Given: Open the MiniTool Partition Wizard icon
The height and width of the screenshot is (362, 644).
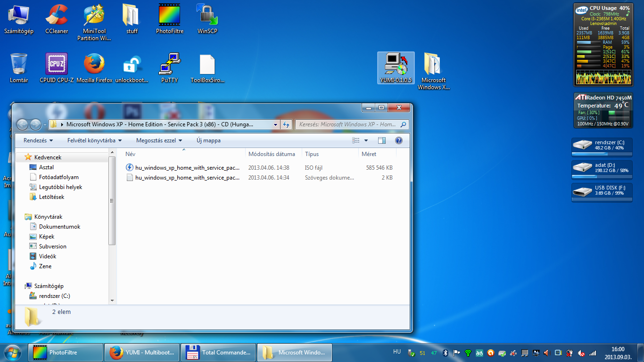Looking at the screenshot, I should click(x=94, y=16).
